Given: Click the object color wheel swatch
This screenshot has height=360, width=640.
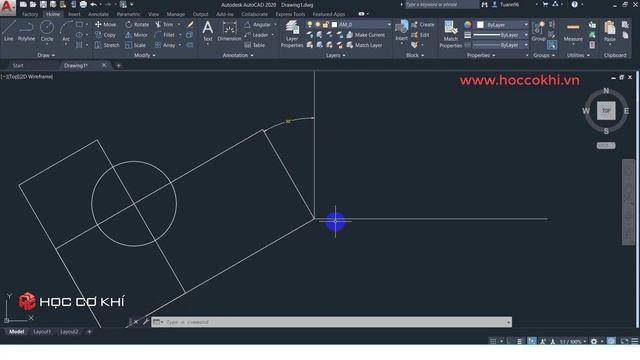Looking at the screenshot, I should click(468, 25).
